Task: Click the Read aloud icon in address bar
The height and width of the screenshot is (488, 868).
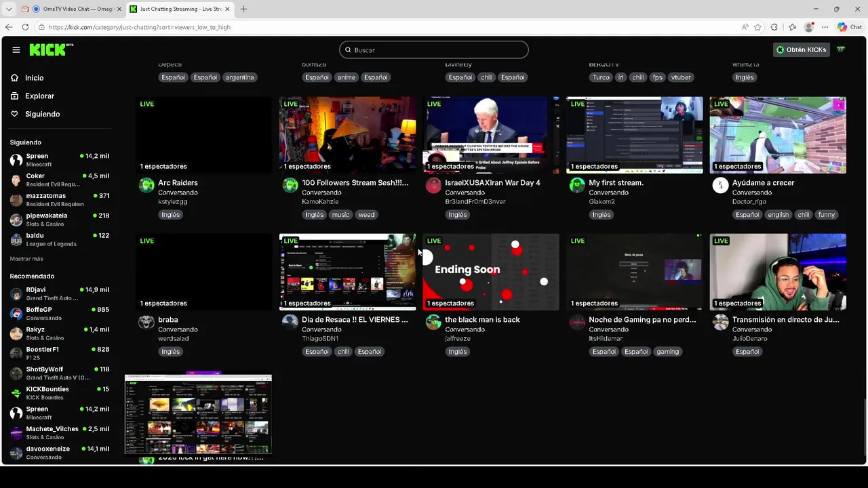Action: pyautogui.click(x=745, y=27)
